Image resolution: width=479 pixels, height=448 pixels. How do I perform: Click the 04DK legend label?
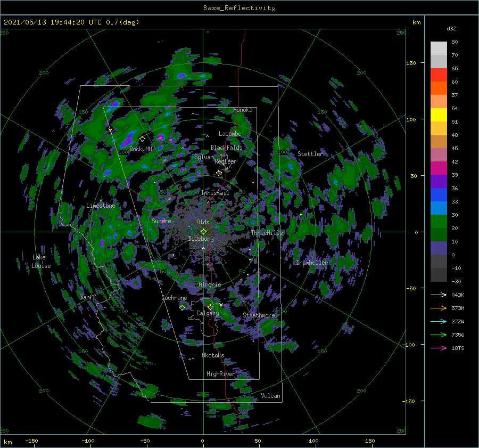click(x=458, y=295)
